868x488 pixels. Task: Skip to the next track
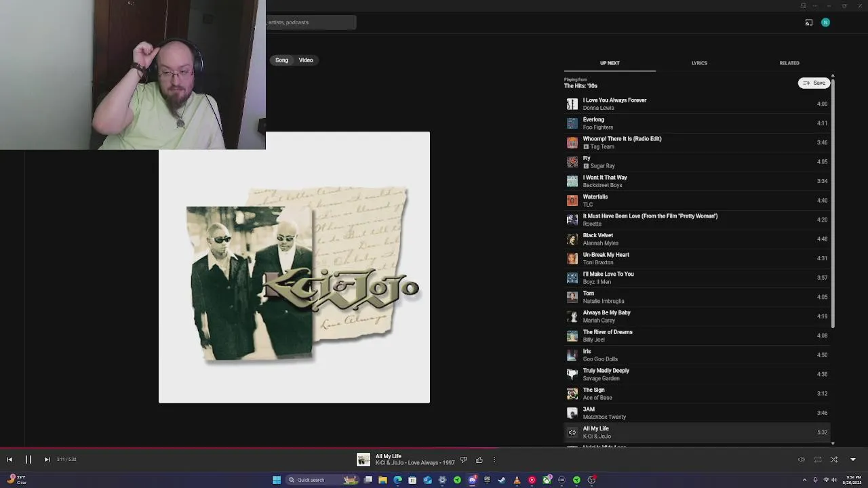(47, 460)
